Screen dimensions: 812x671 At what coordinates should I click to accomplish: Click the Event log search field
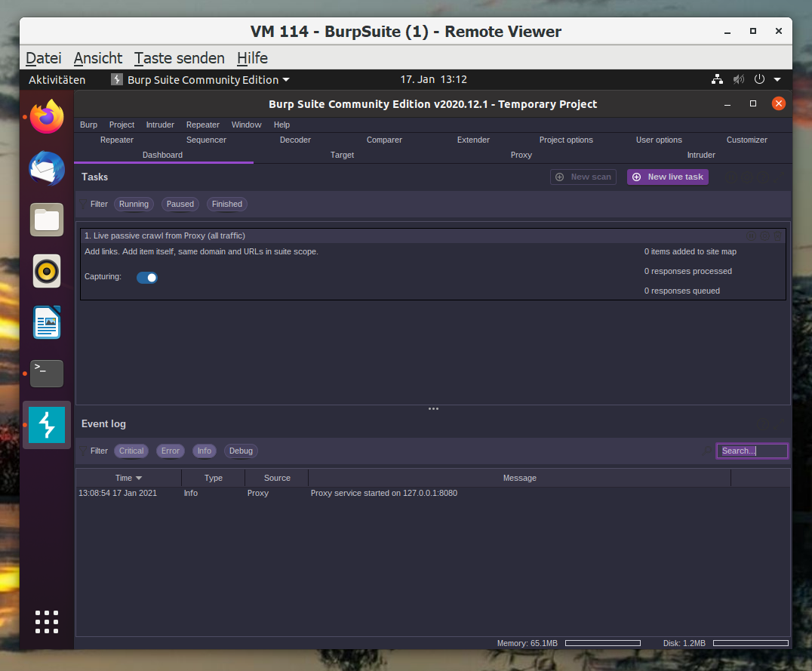tap(752, 451)
